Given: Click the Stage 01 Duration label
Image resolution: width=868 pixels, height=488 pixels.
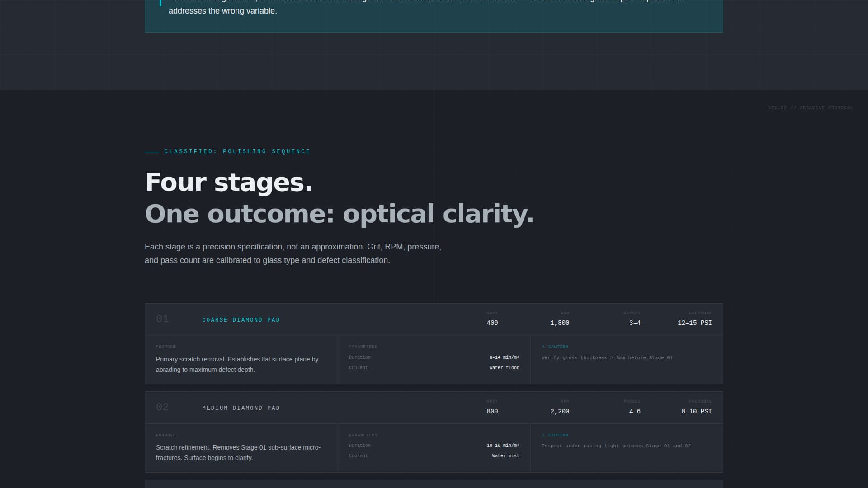Looking at the screenshot, I should tap(360, 357).
